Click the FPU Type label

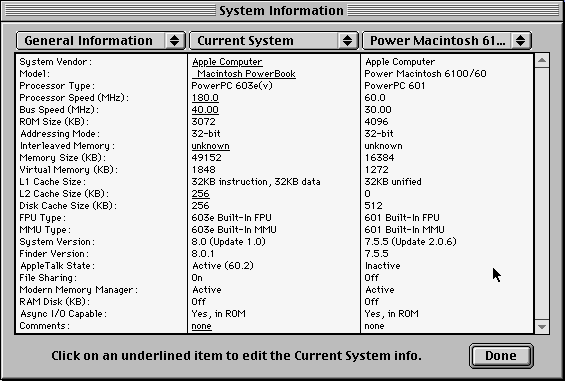[x=43, y=218]
